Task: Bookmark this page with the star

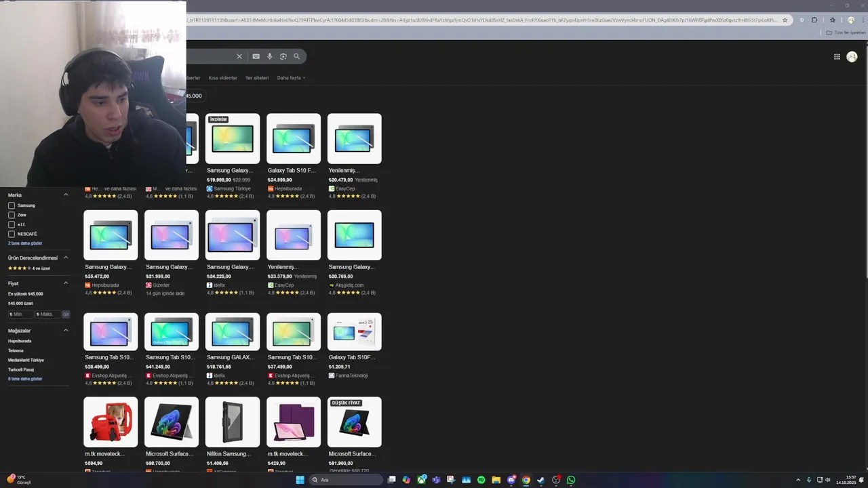Action: [785, 20]
